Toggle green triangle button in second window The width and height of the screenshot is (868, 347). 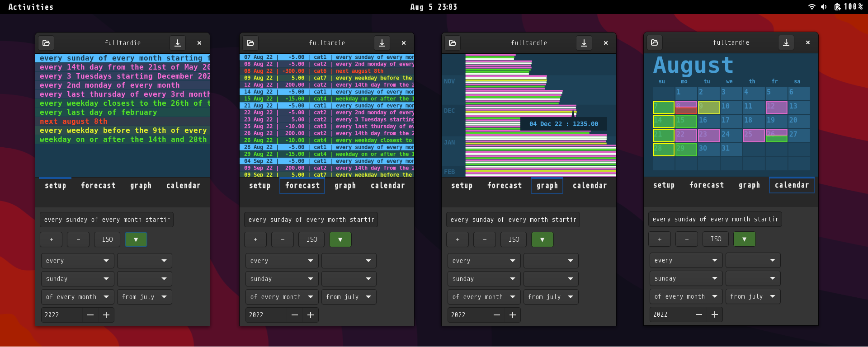click(340, 239)
